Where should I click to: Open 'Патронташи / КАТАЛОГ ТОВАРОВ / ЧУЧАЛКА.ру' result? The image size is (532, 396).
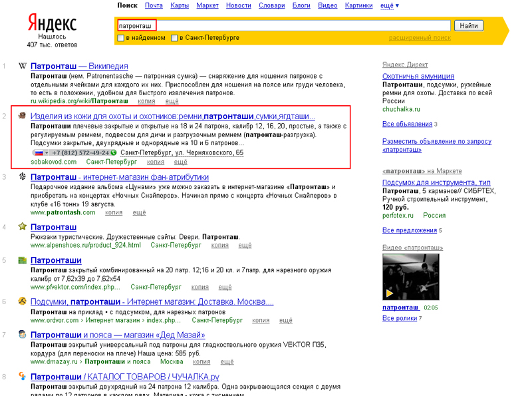click(125, 377)
